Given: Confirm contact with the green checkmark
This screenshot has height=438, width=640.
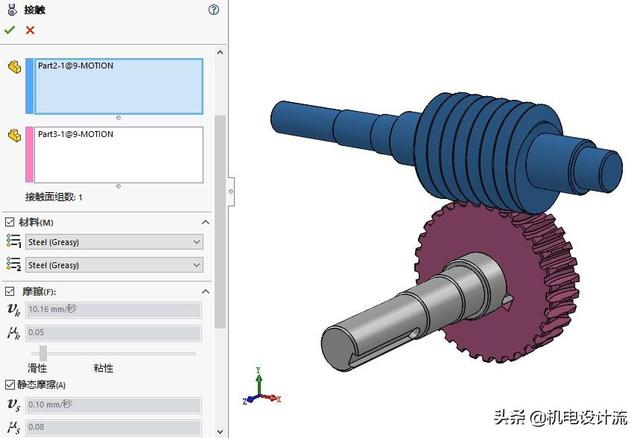Looking at the screenshot, I should point(9,30).
